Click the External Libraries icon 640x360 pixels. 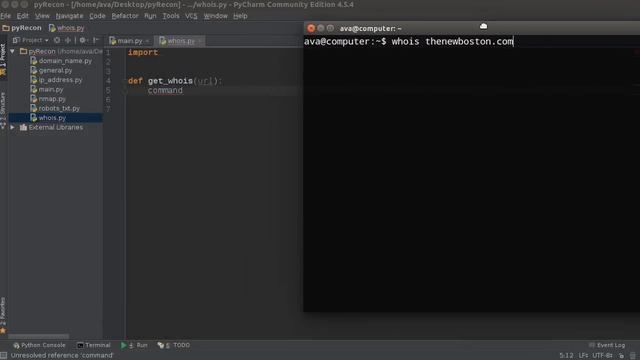point(23,127)
